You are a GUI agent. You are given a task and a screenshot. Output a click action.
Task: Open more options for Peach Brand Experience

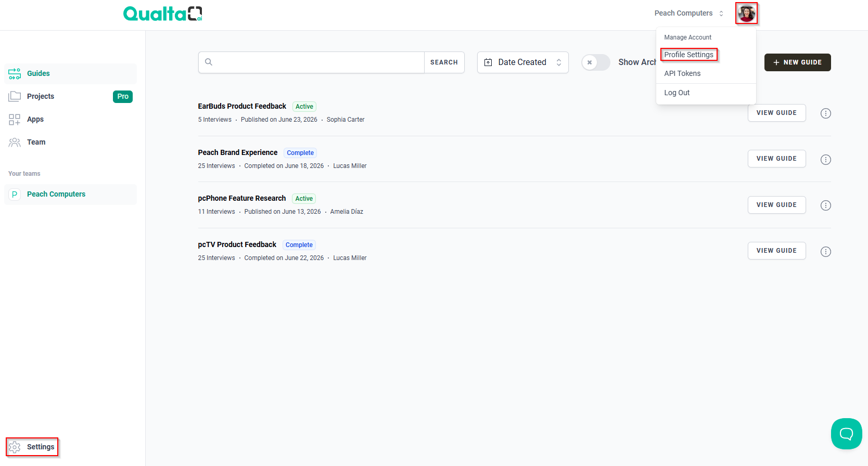coord(826,160)
